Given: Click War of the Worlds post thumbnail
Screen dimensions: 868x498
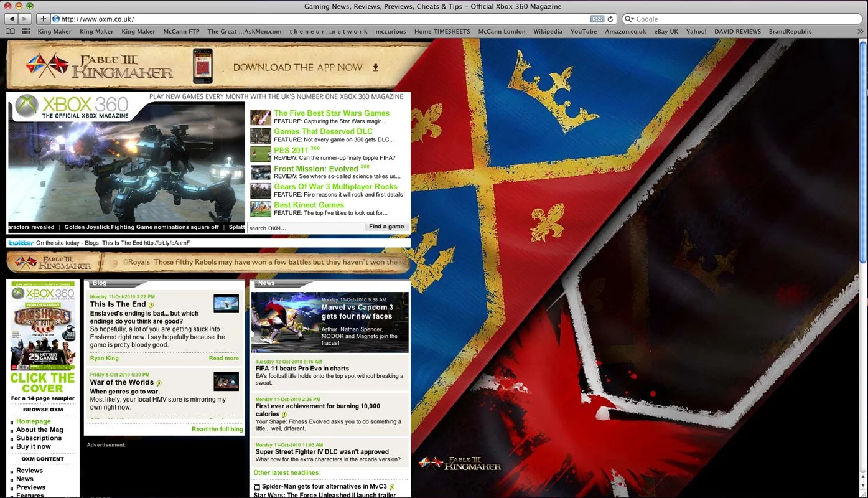Looking at the screenshot, I should pyautogui.click(x=226, y=381).
